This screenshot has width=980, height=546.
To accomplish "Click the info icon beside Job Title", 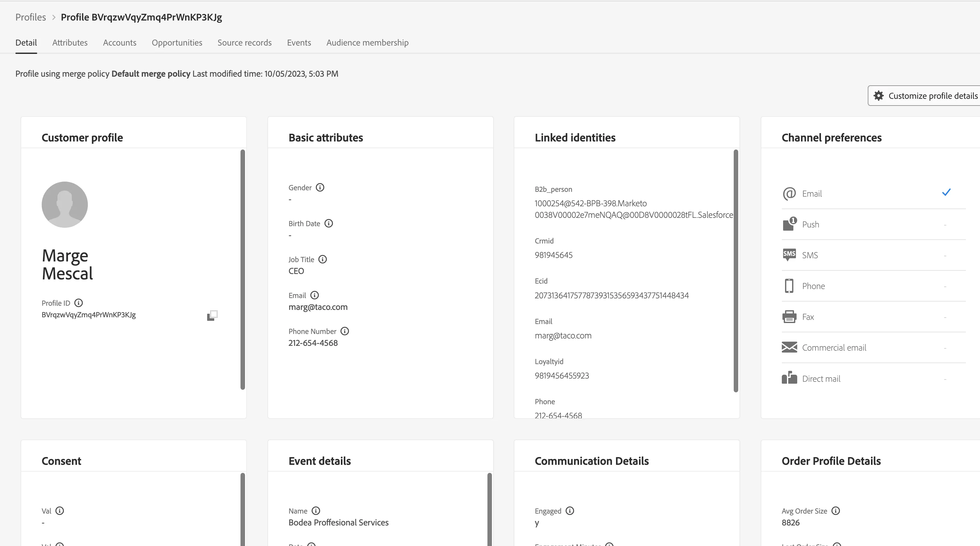I will 323,260.
